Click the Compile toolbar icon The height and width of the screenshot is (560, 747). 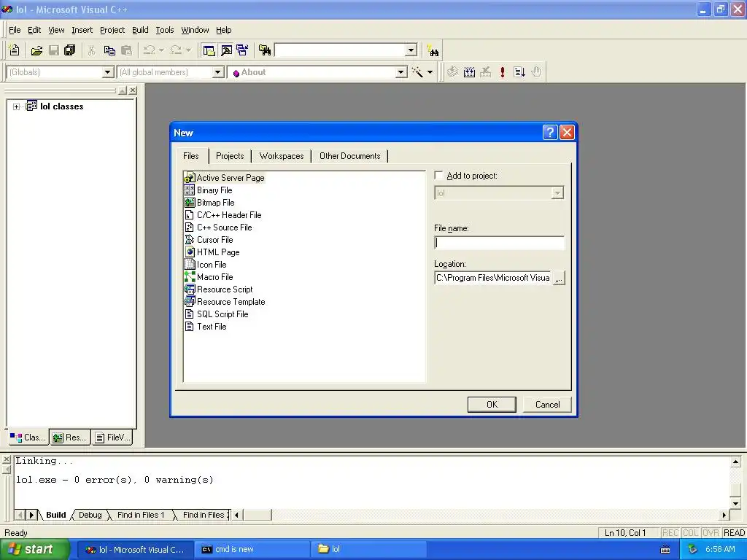tap(452, 72)
